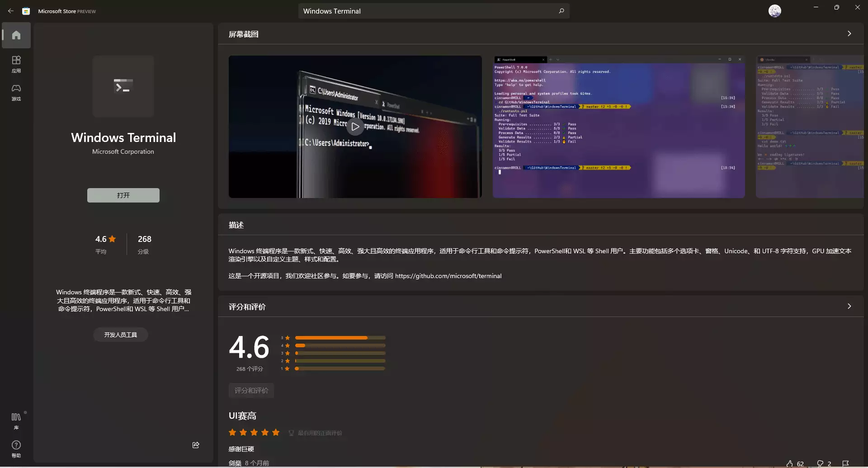This screenshot has height=468, width=868.
Task: Open the 开发人员工具 developer tools
Action: click(120, 335)
